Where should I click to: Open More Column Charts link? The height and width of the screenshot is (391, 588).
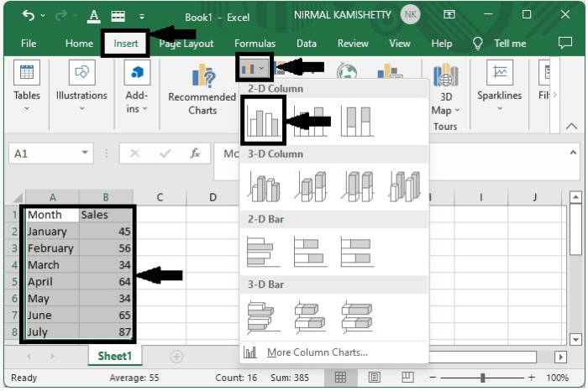pyautogui.click(x=317, y=352)
